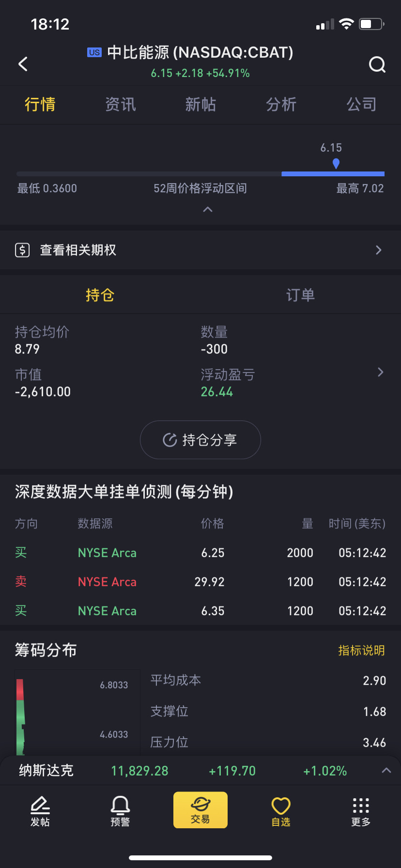Tap the yellow 交易 trade button
The height and width of the screenshot is (868, 401).
tap(200, 810)
